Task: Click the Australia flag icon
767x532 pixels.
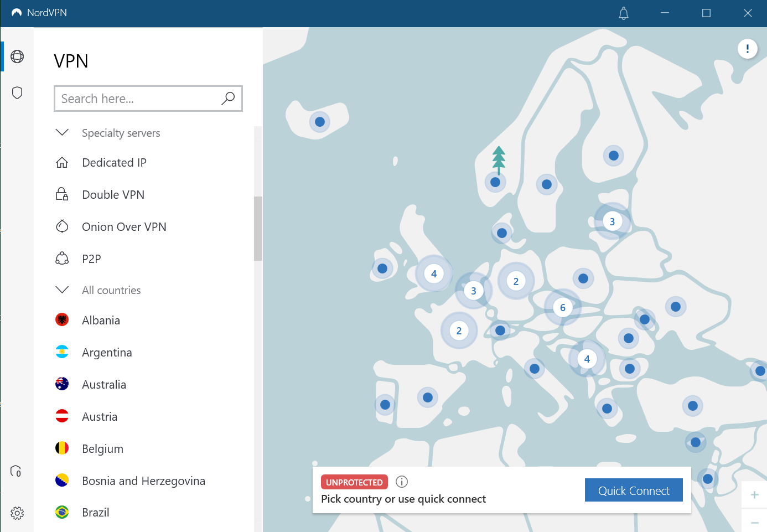Action: click(x=62, y=384)
